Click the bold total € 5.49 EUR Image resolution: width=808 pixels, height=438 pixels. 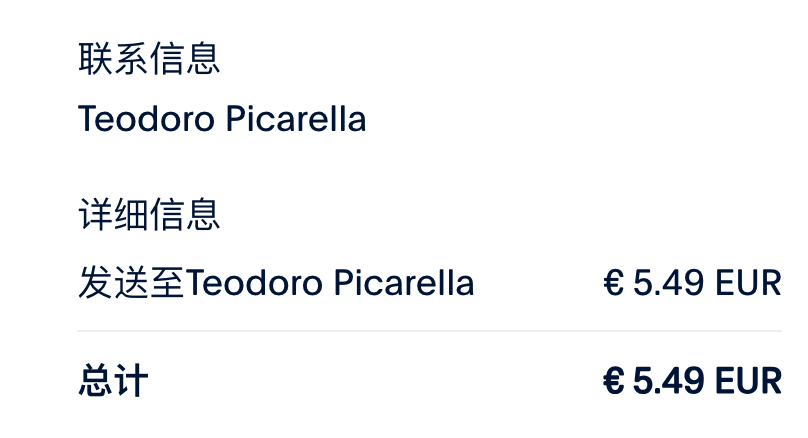point(692,382)
